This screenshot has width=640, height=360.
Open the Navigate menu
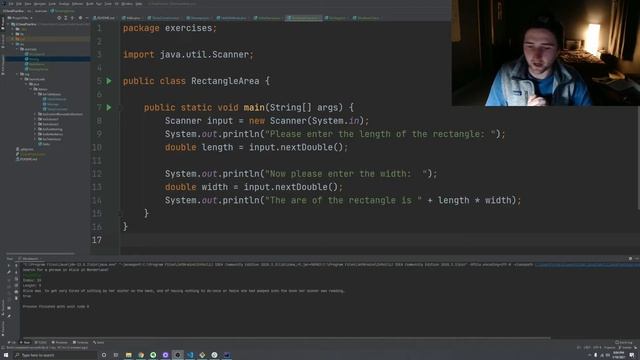(x=40, y=4)
